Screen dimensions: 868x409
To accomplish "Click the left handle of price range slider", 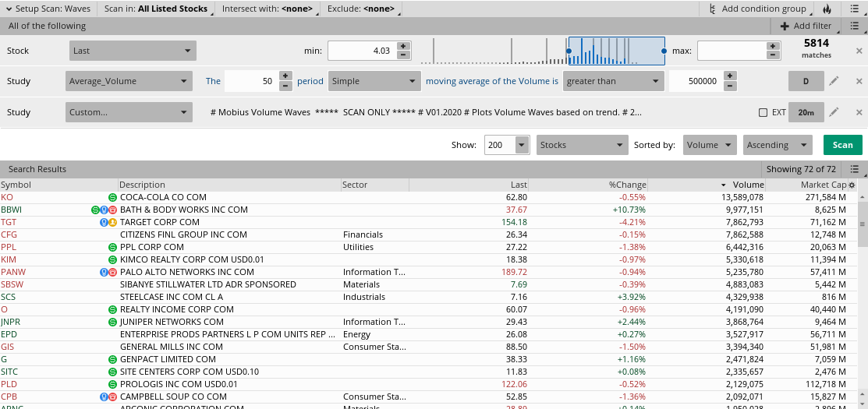I will (569, 51).
